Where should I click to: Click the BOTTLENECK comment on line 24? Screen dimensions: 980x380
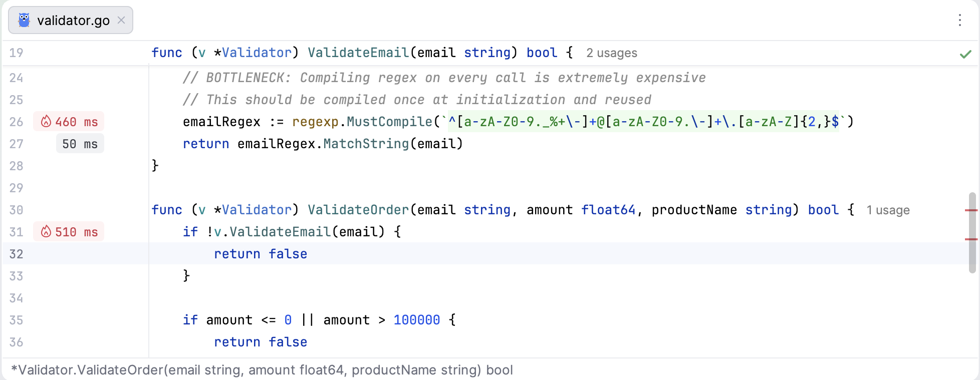tap(444, 78)
